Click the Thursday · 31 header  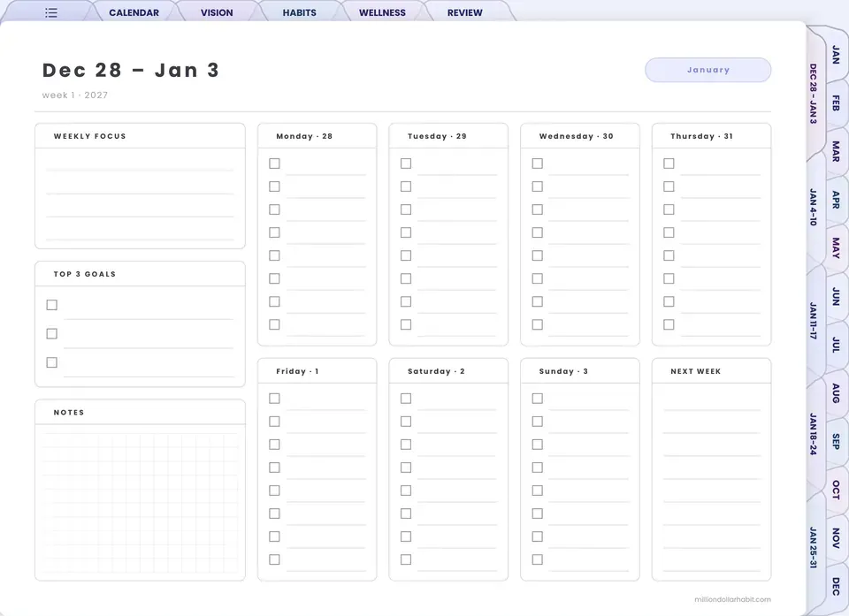(x=701, y=136)
